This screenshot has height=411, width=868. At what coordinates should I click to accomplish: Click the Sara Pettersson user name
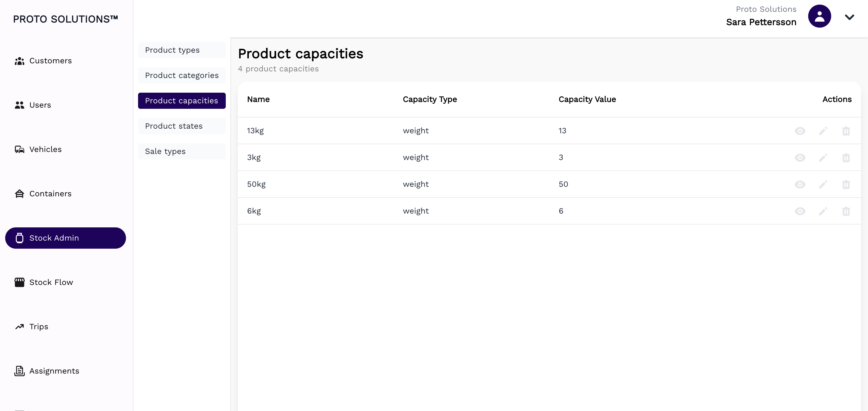pyautogui.click(x=761, y=22)
